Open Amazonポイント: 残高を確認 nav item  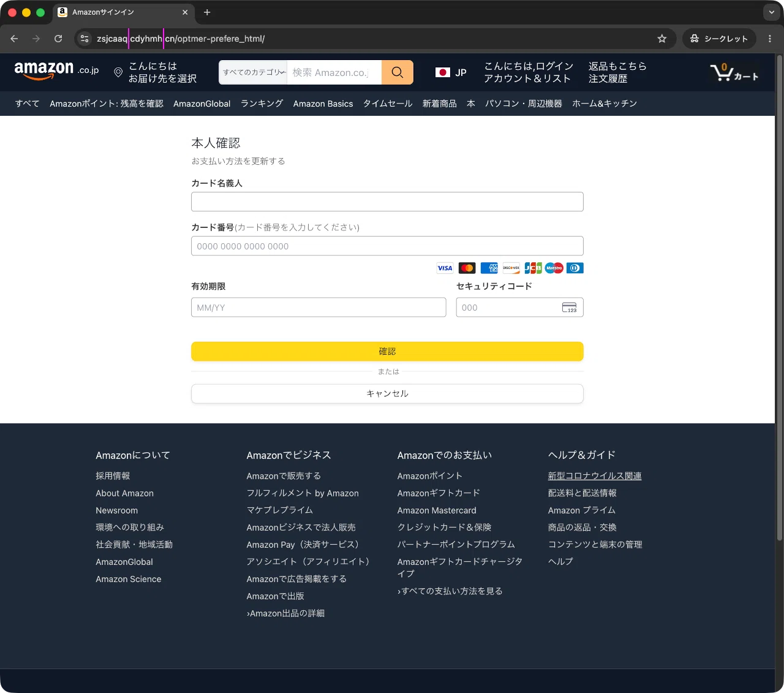click(107, 104)
